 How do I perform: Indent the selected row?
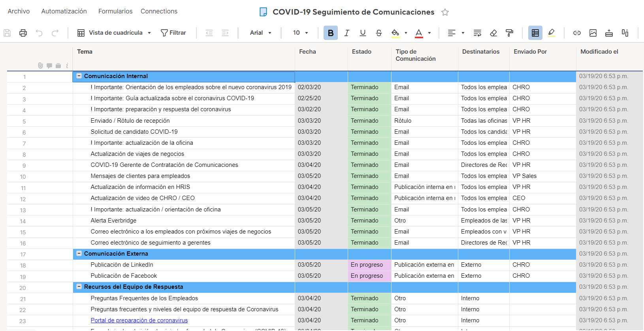pos(225,33)
